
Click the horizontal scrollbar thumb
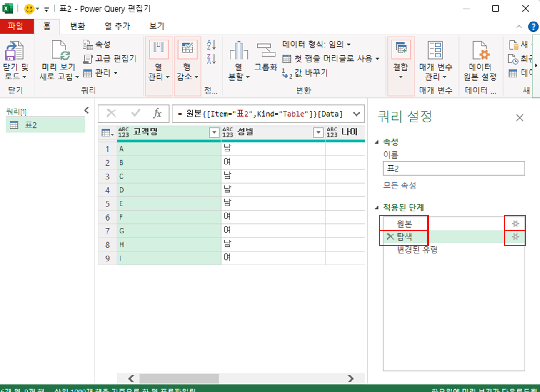click(179, 378)
